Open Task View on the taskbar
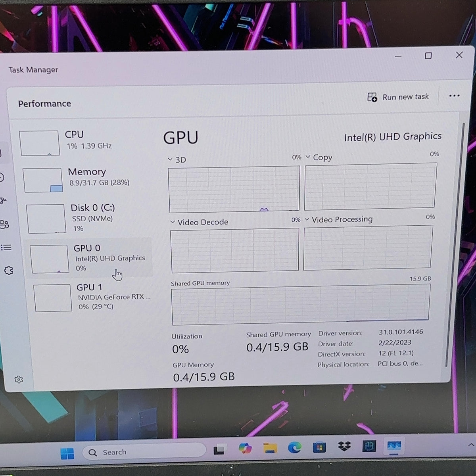The image size is (476, 476). (219, 450)
